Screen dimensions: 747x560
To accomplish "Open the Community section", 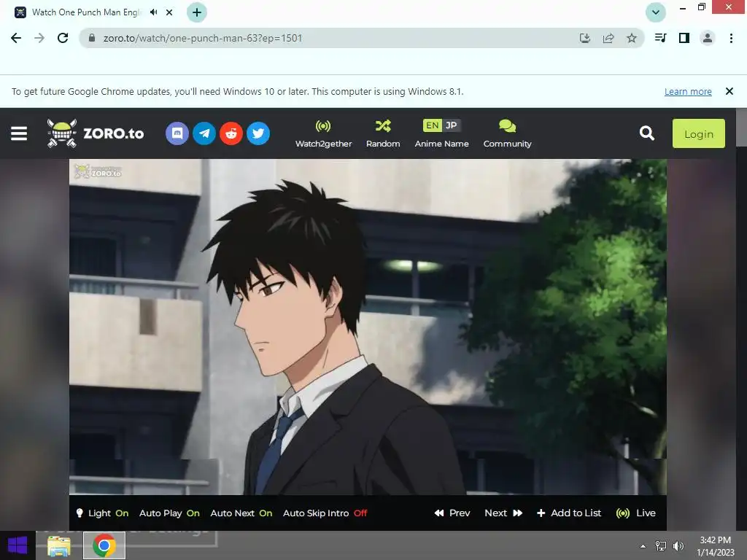I will (508, 134).
